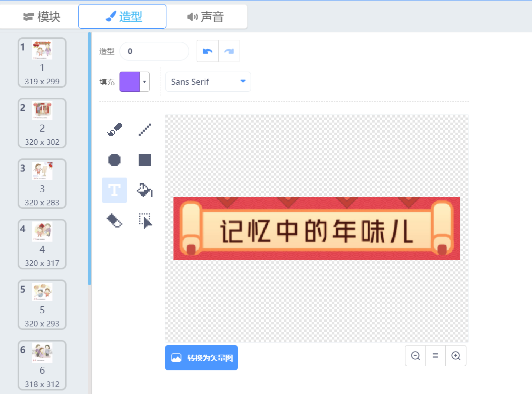Zoom in the canvas
Viewport: 532px width, 394px height.
point(456,356)
